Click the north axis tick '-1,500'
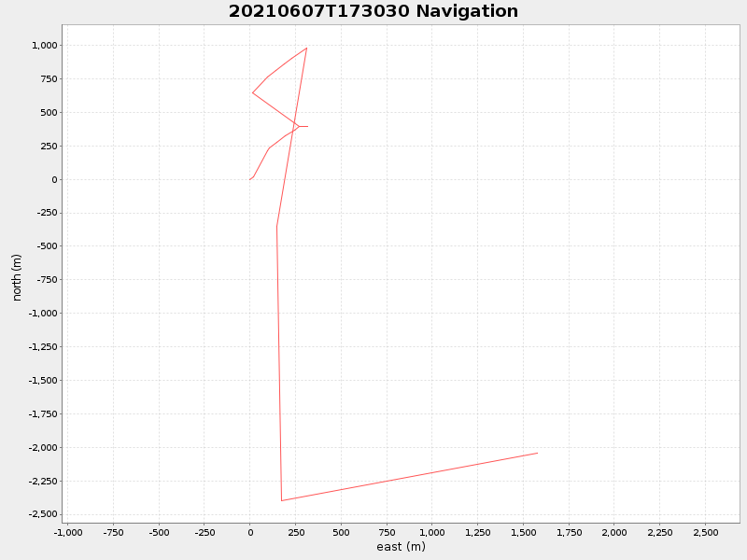The height and width of the screenshot is (560, 747). pos(43,381)
